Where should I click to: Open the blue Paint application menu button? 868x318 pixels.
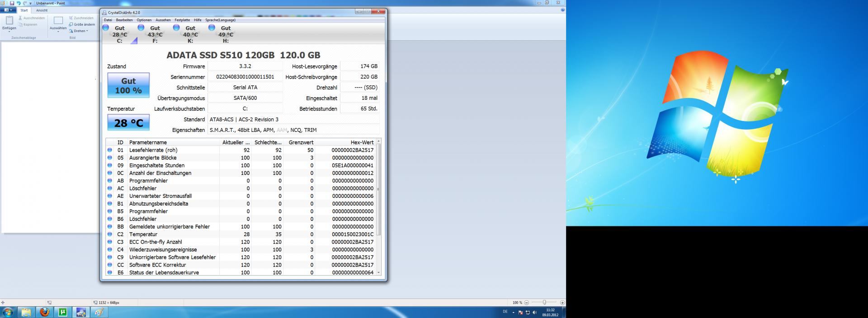click(x=8, y=10)
